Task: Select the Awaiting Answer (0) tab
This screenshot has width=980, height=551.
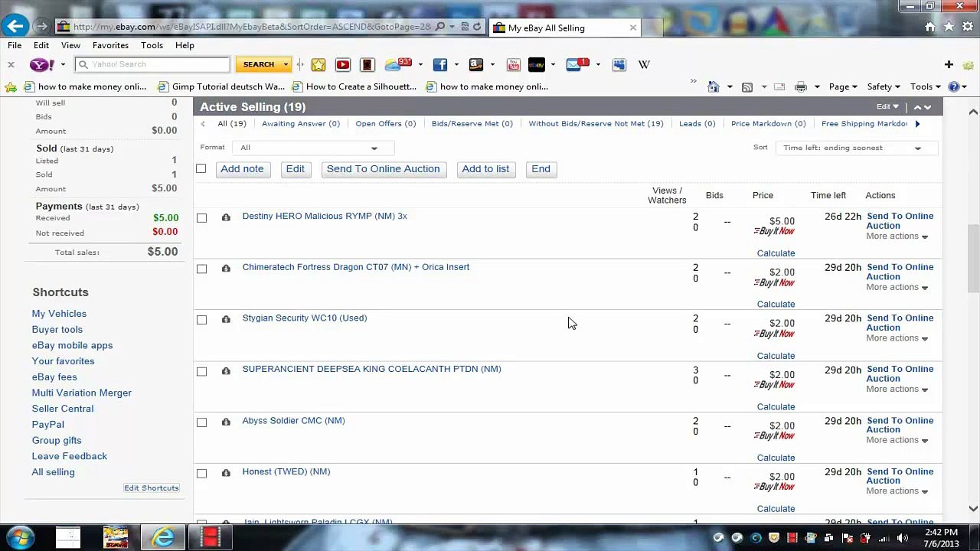Action: [300, 123]
